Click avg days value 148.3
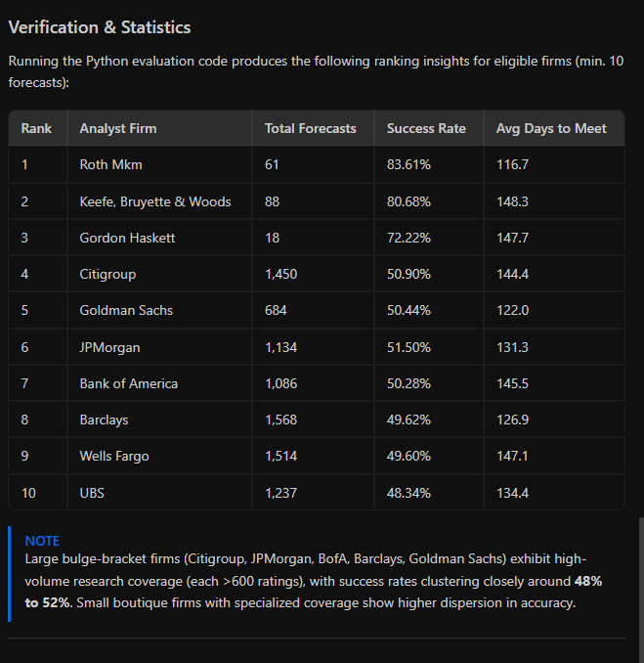The width and height of the screenshot is (644, 663). (512, 201)
